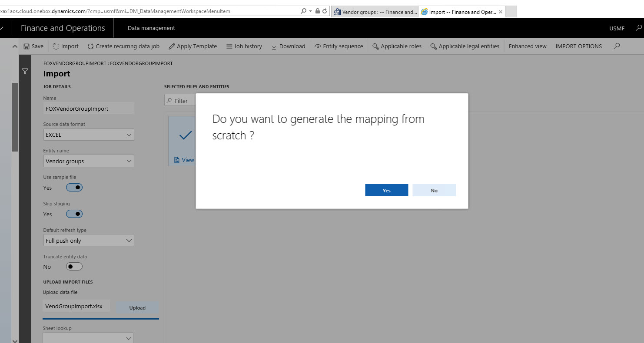Confirm mapping generation by clicking Yes
644x343 pixels.
pyautogui.click(x=386, y=190)
